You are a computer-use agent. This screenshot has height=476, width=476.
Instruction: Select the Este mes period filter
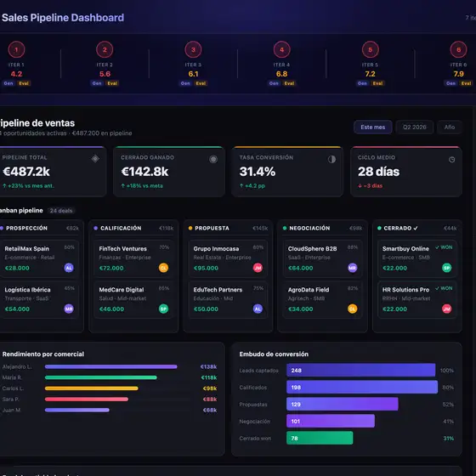click(x=373, y=127)
